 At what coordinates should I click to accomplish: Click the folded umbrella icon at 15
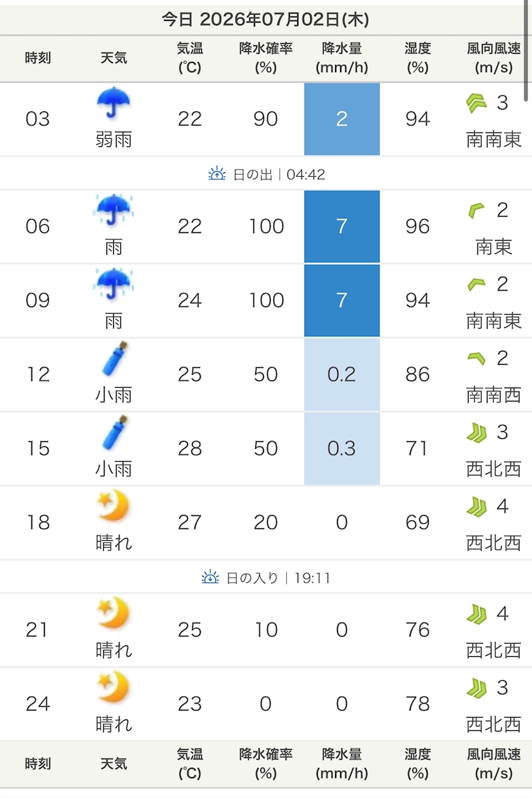coord(115,434)
